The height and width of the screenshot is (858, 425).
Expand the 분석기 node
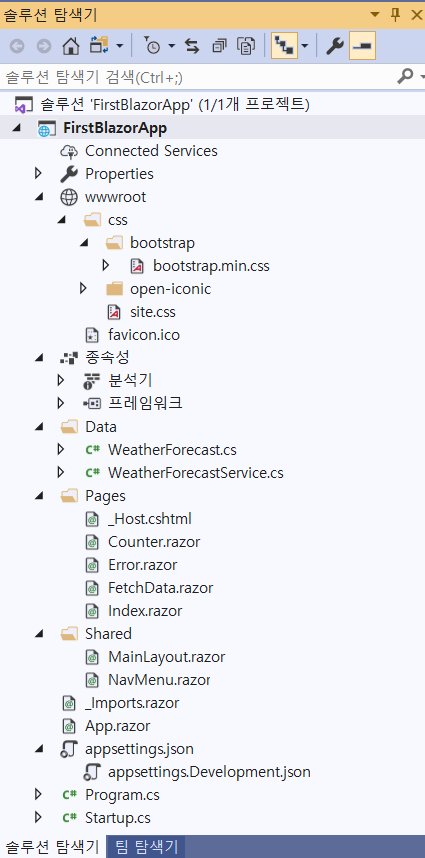click(x=61, y=380)
